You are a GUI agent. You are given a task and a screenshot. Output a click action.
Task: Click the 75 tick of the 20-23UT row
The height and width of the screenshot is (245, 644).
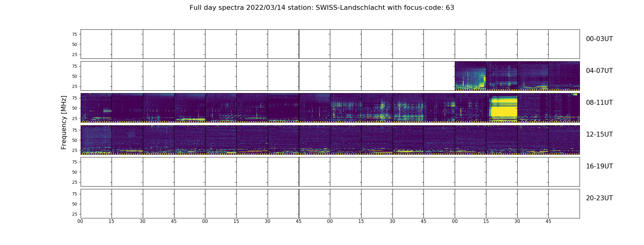coord(75,194)
